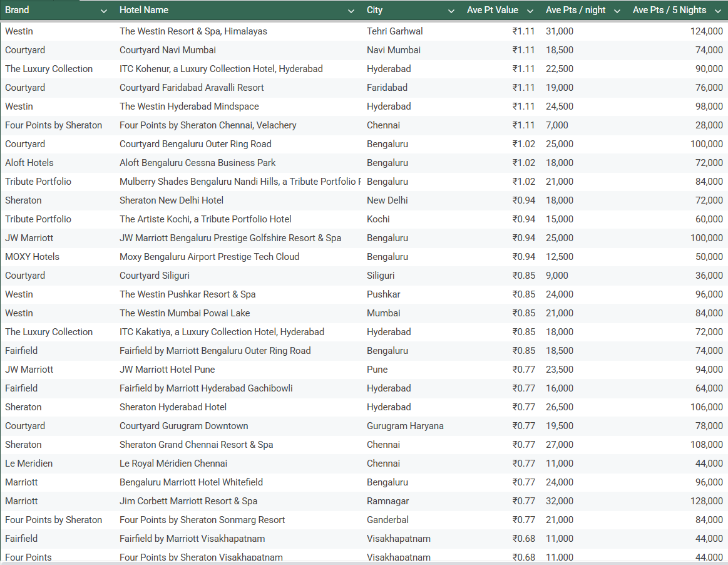Select JW Marriott Bengaluru Prestige Golfshire cell
Image resolution: width=728 pixels, height=565 pixels.
[230, 238]
